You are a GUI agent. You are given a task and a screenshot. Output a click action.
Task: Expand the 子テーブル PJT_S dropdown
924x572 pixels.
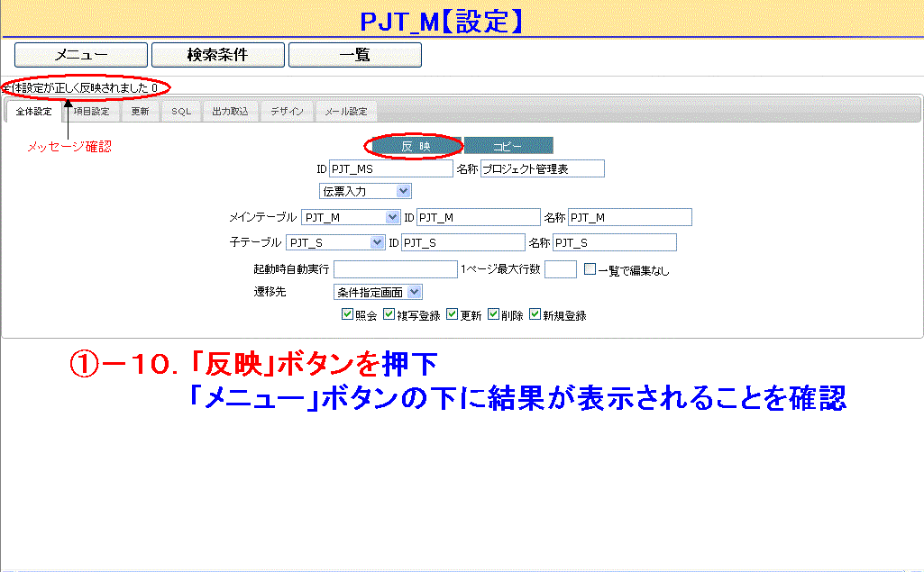335,242
